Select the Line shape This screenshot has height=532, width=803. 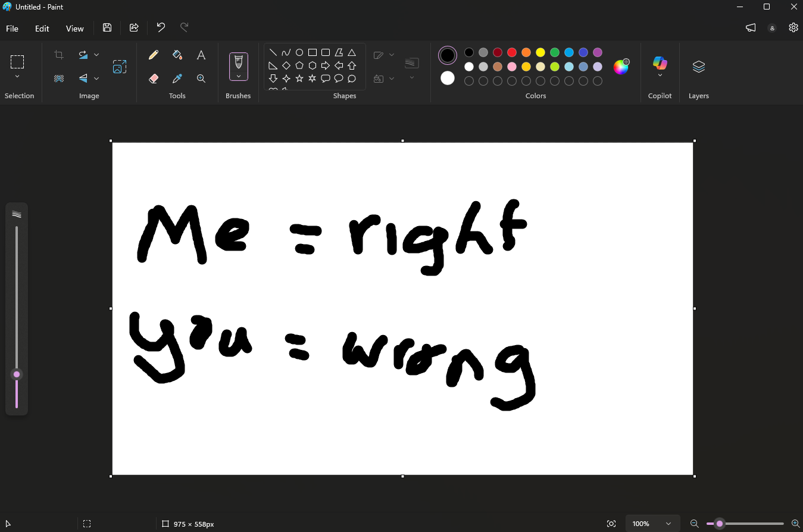273,52
